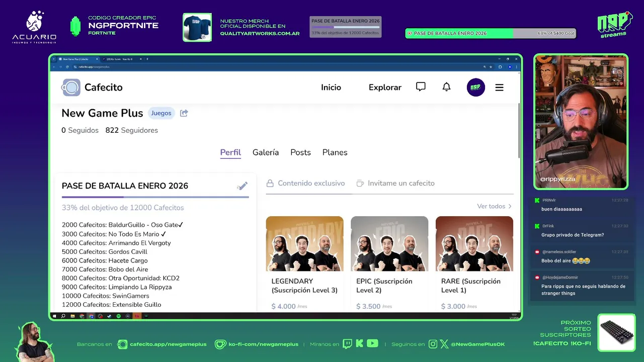Open the NGP profile avatar

[x=475, y=87]
